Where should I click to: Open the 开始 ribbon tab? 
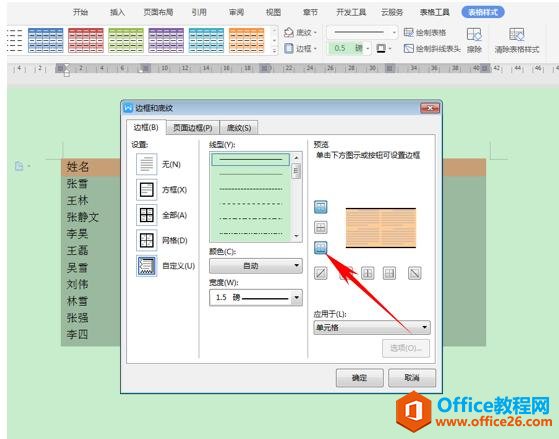[80, 12]
